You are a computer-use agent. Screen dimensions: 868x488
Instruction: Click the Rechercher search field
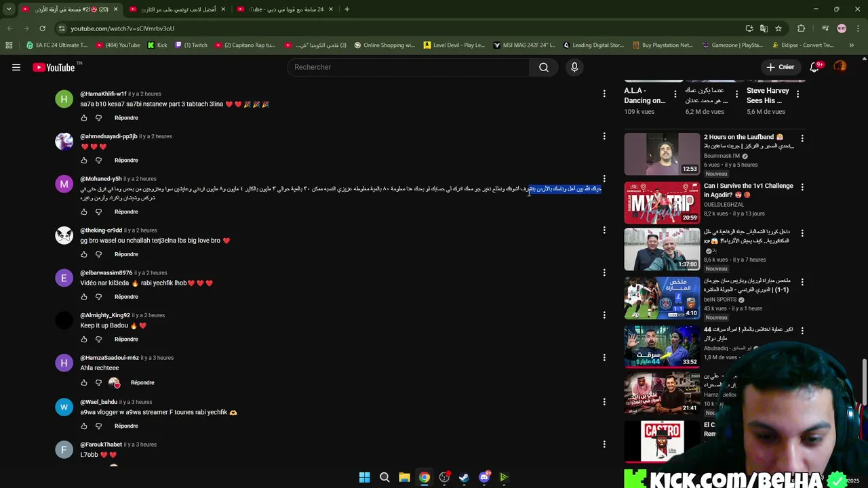[409, 67]
